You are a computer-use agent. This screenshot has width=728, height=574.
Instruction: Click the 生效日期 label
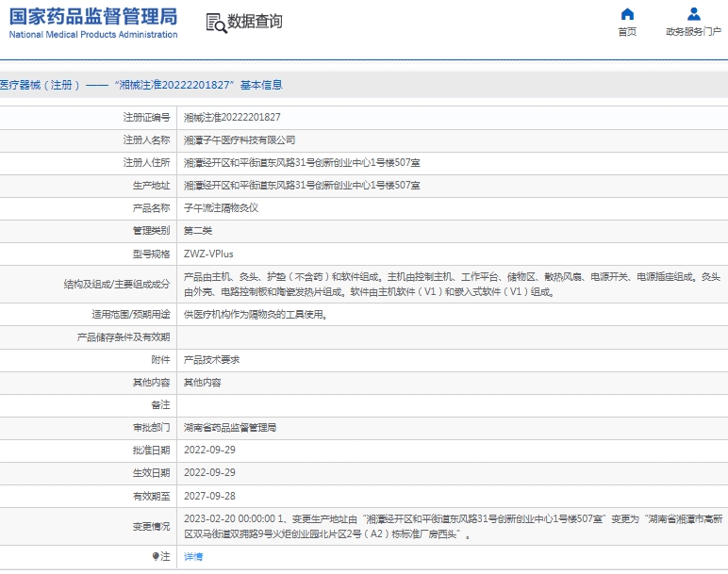pyautogui.click(x=152, y=473)
